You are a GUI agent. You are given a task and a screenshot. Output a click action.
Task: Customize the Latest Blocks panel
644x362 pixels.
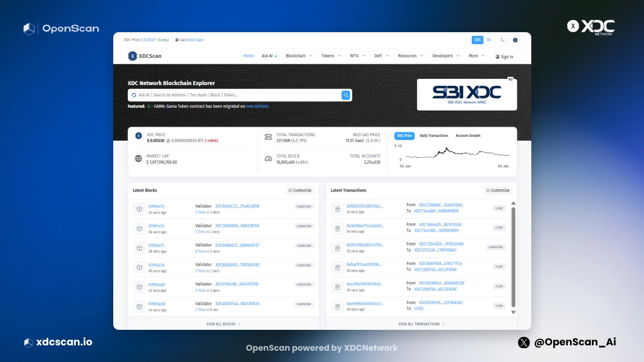point(299,190)
